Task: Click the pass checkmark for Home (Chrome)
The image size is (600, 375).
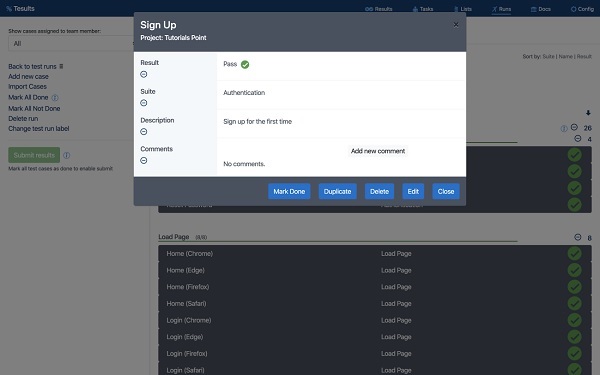Action: pyautogui.click(x=574, y=254)
